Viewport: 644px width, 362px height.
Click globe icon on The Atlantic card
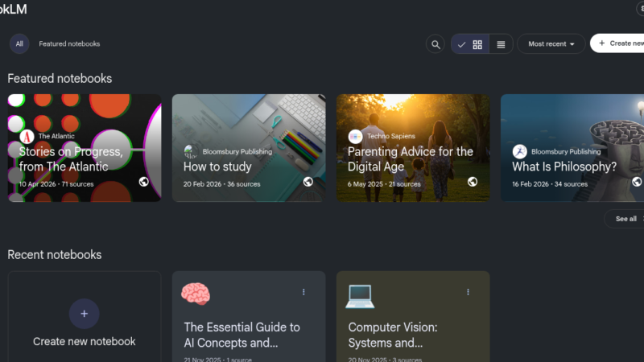coord(144,182)
